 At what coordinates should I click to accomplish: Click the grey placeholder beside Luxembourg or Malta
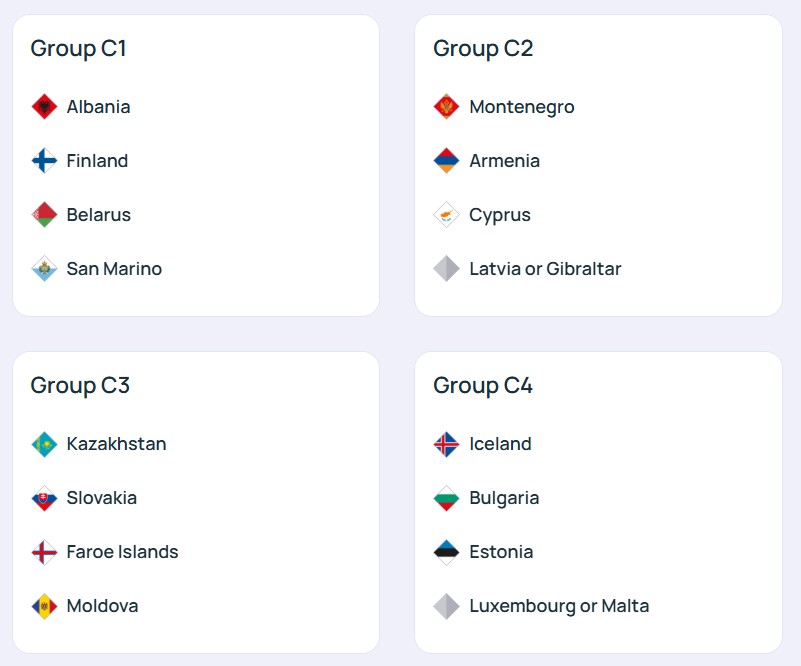click(446, 606)
